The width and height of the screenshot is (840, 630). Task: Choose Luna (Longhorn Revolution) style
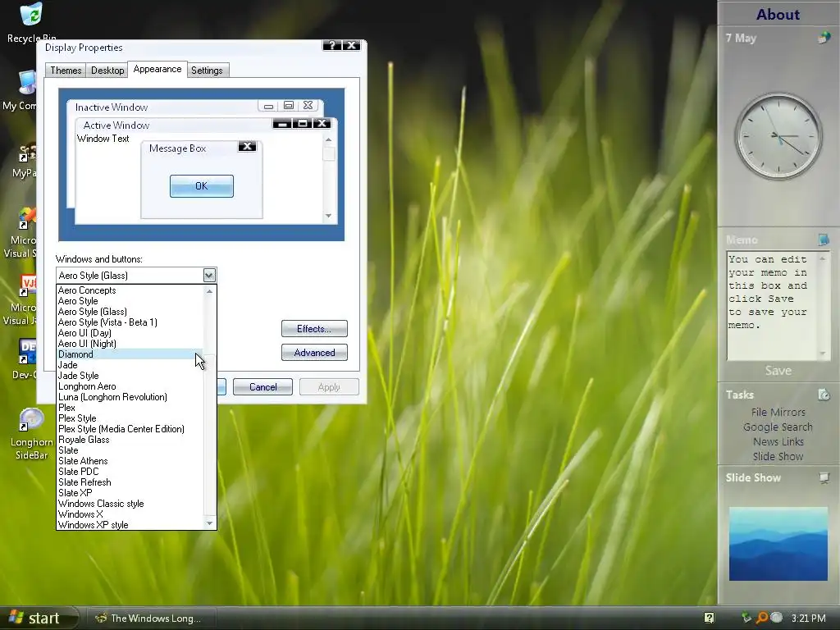[130, 397]
